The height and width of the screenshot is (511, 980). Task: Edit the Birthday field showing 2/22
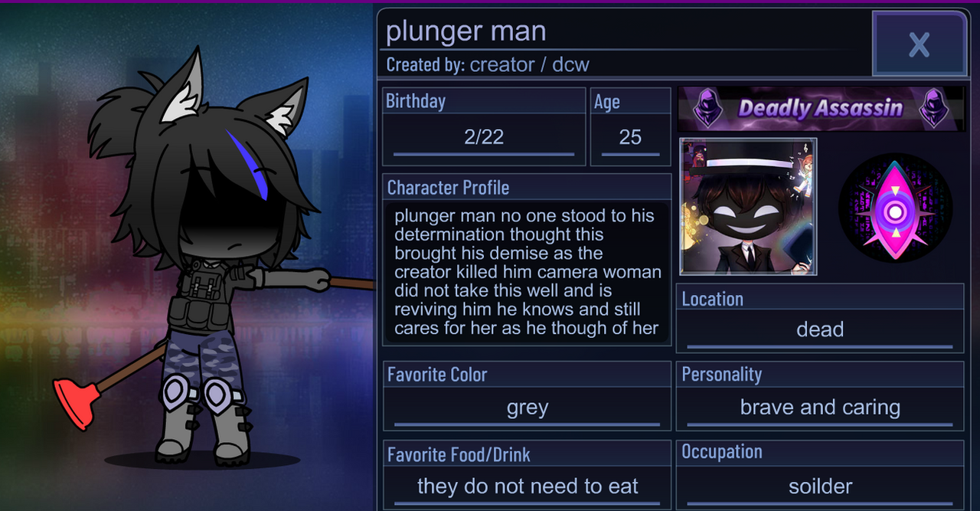point(484,138)
